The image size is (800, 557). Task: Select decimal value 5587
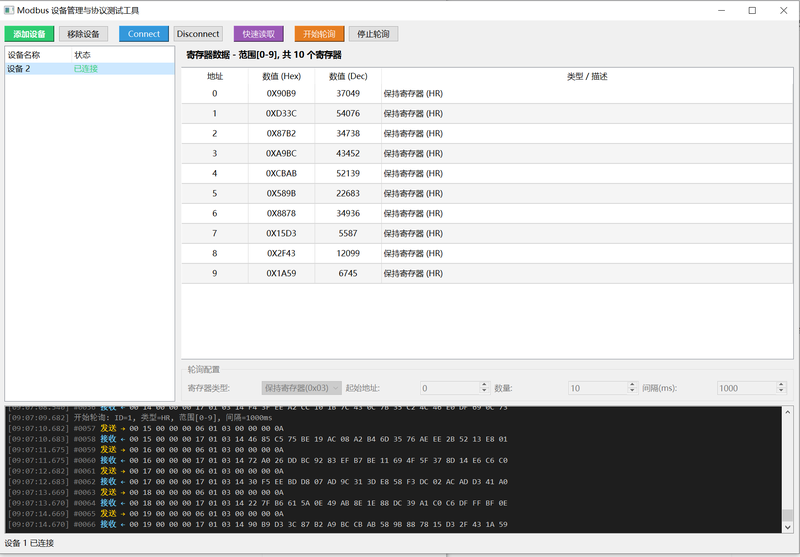[x=348, y=234]
